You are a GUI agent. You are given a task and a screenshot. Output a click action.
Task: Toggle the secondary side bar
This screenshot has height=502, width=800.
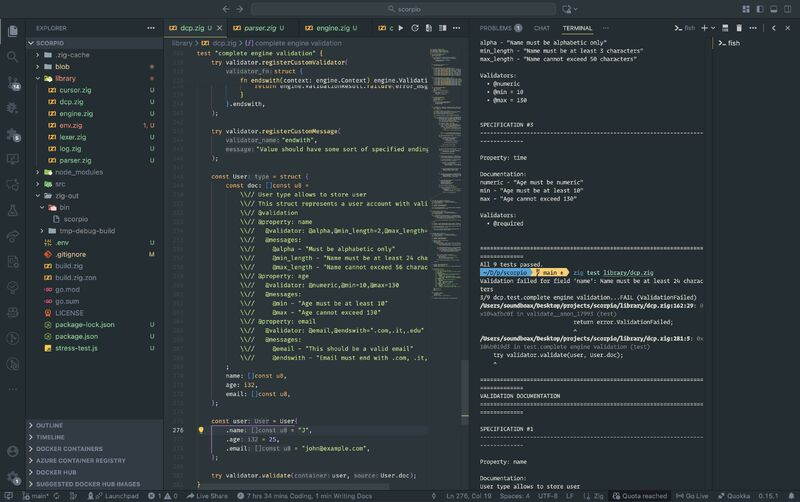[788, 9]
